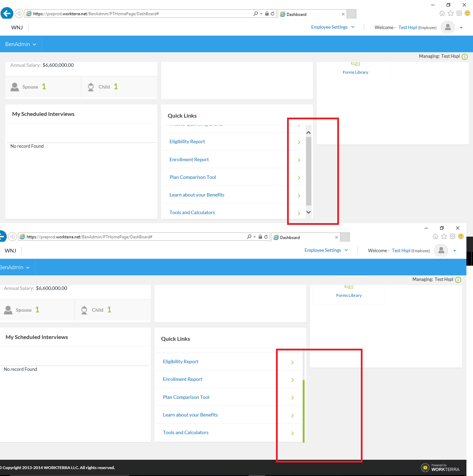
Task: Click the green info icon beside upper Managing label
Action: pos(465,57)
